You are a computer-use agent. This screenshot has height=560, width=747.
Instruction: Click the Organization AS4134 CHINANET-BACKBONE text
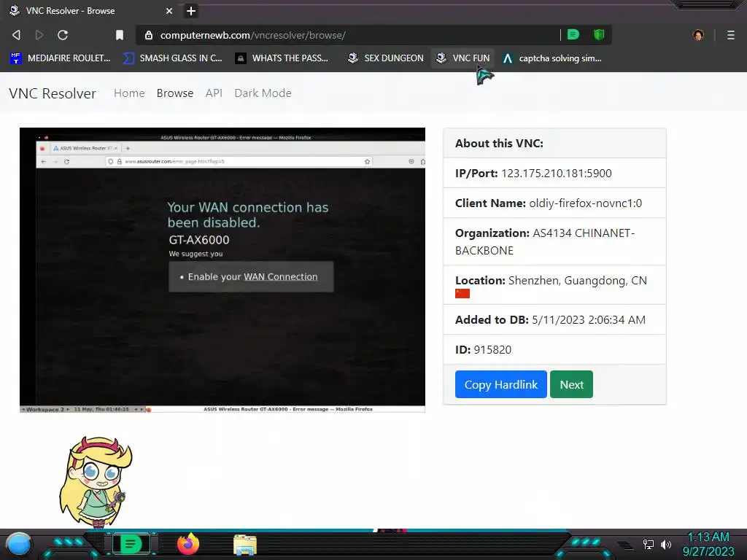(x=545, y=242)
